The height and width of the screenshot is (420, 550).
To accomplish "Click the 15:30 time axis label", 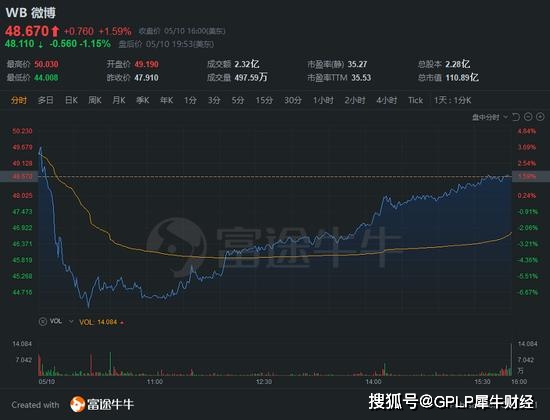I will pyautogui.click(x=482, y=381).
